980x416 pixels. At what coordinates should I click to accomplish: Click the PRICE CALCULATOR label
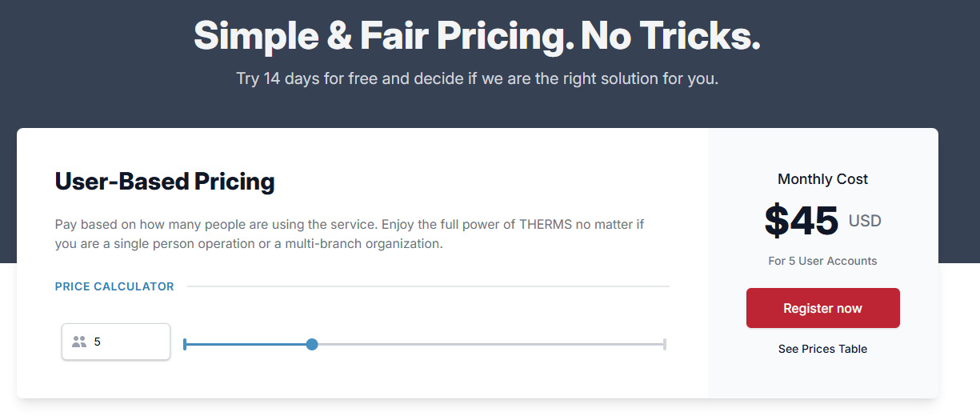tap(114, 286)
